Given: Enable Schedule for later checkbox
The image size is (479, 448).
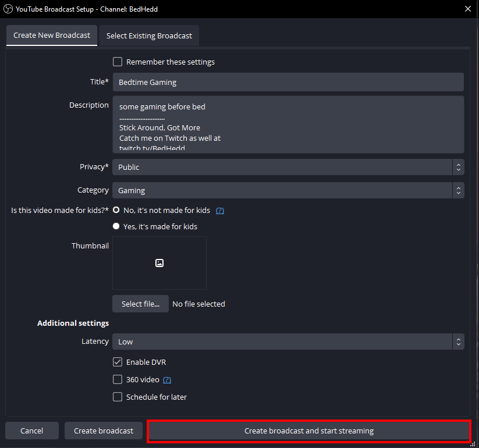Looking at the screenshot, I should (118, 397).
